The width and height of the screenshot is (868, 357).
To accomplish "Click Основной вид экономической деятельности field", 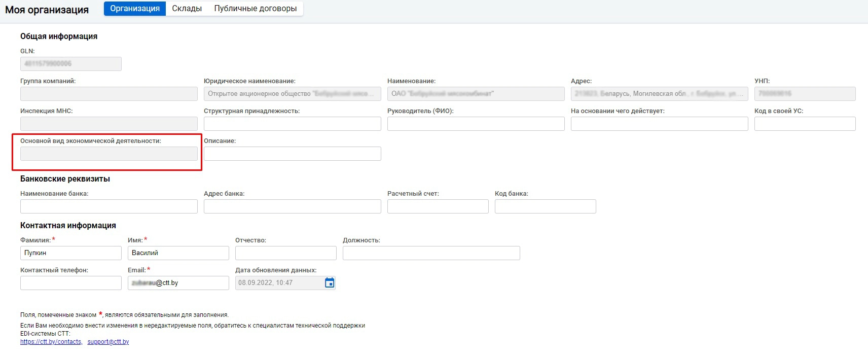I will (x=109, y=154).
